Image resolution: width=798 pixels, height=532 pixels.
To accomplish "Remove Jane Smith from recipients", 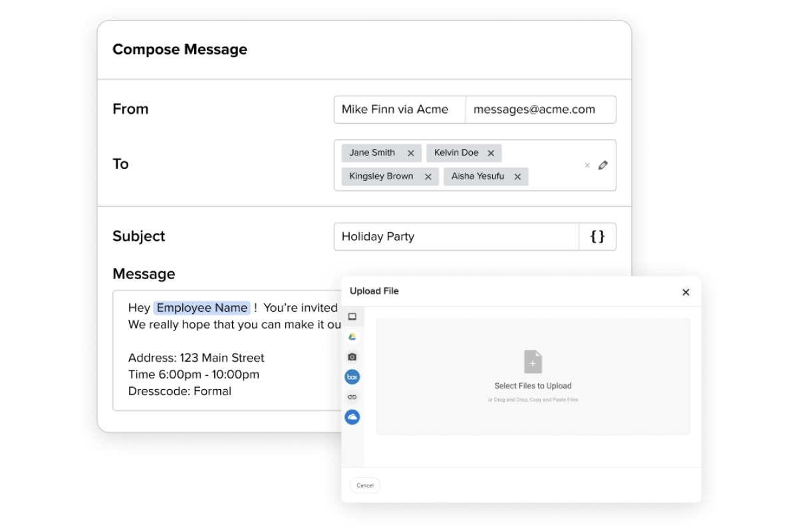I will [x=410, y=152].
